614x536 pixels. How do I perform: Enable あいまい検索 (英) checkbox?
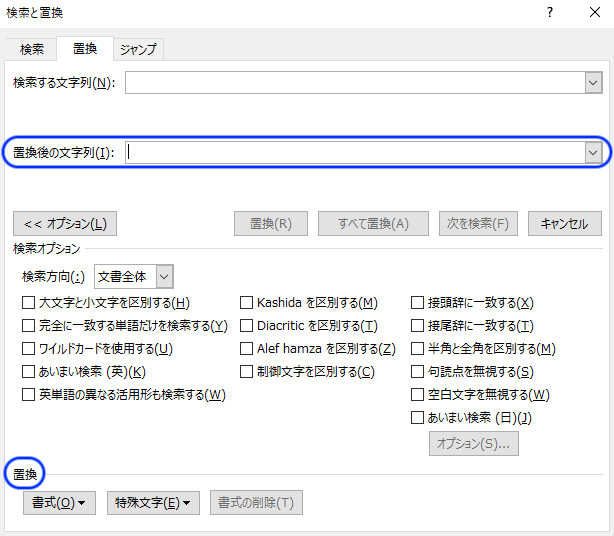point(29,372)
